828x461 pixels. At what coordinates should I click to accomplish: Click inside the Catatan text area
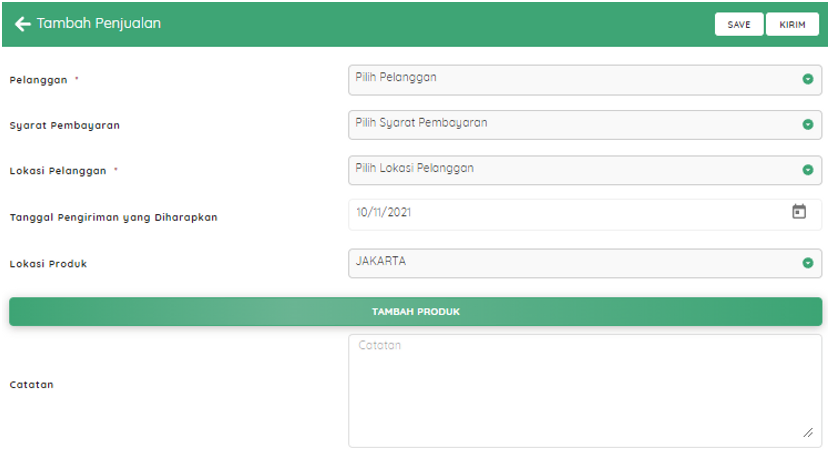585,391
